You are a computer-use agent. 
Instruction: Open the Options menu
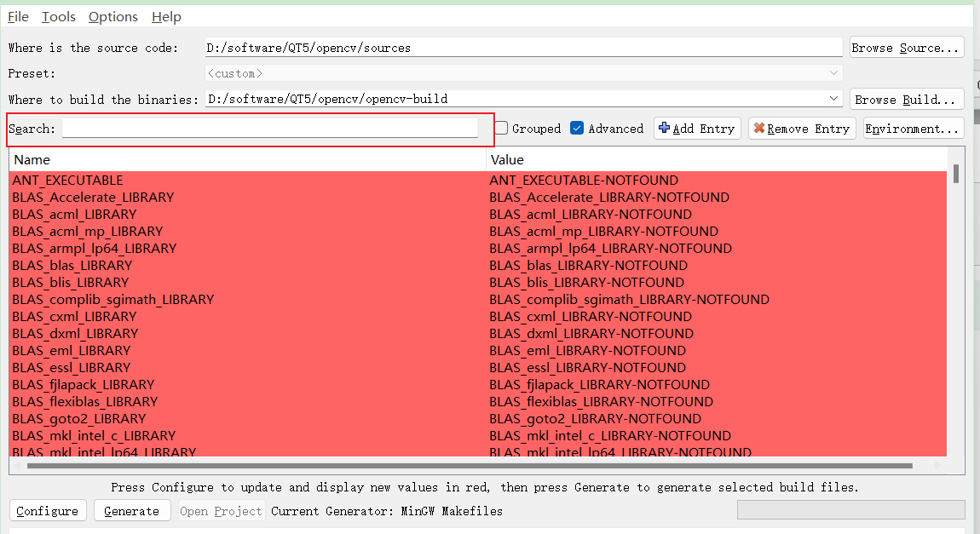tap(112, 17)
